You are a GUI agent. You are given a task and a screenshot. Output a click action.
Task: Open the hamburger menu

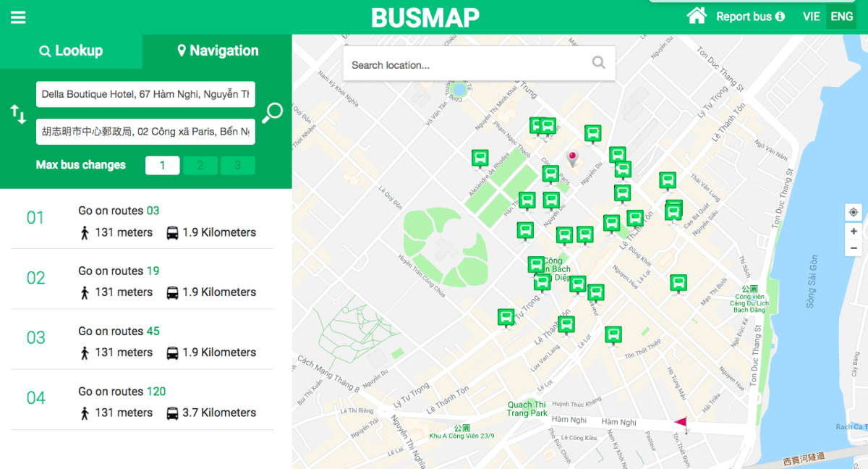18,17
